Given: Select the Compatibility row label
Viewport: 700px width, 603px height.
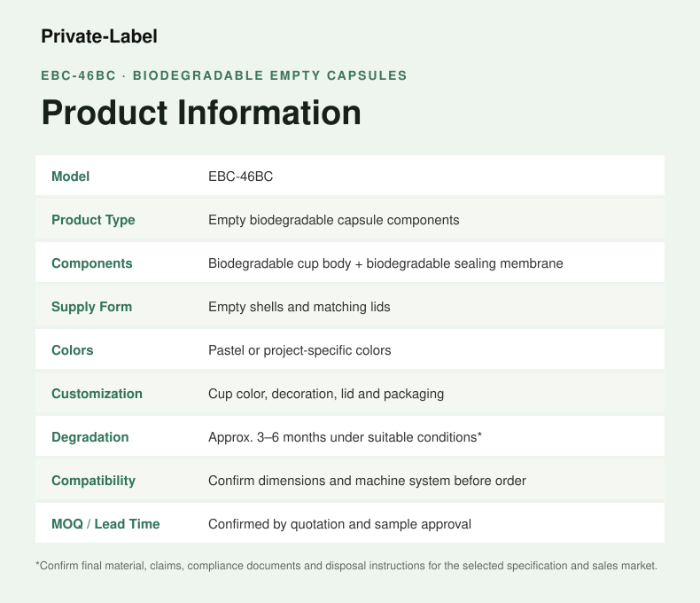Looking at the screenshot, I should coord(93,481).
